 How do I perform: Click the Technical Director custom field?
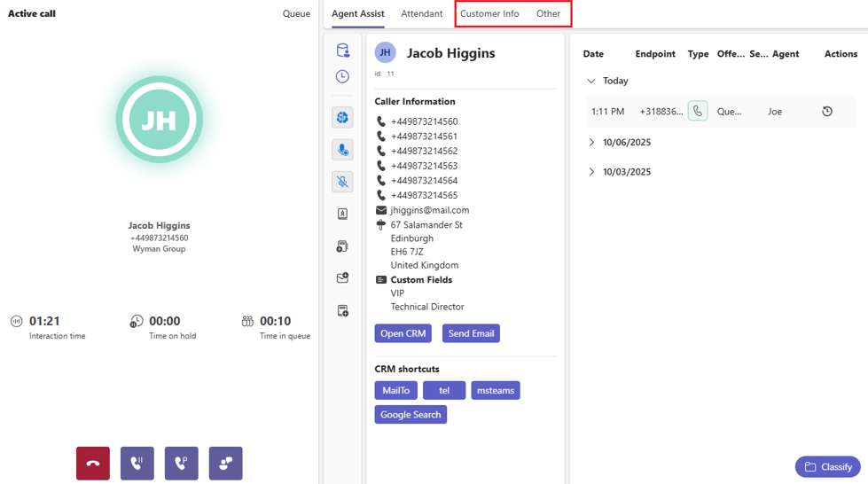click(x=427, y=307)
